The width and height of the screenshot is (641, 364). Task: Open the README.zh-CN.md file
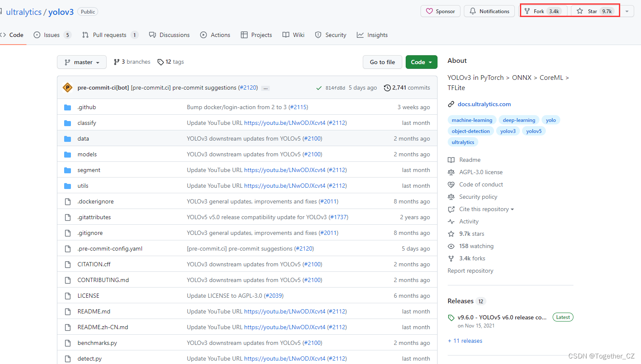coord(103,327)
